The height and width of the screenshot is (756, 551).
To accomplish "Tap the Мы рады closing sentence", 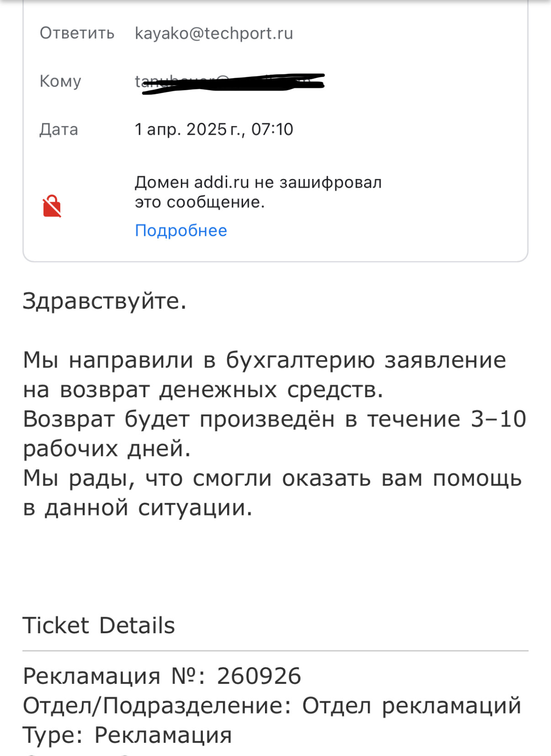I will (272, 493).
